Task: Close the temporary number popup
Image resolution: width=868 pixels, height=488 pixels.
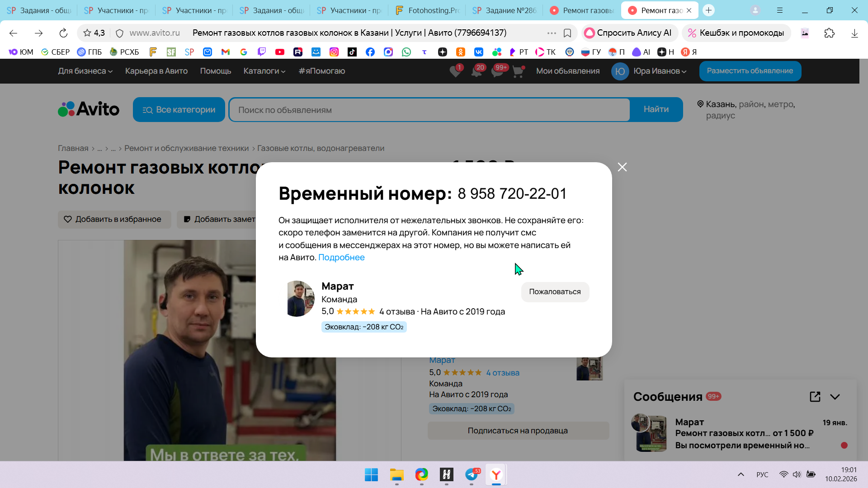Action: point(622,167)
